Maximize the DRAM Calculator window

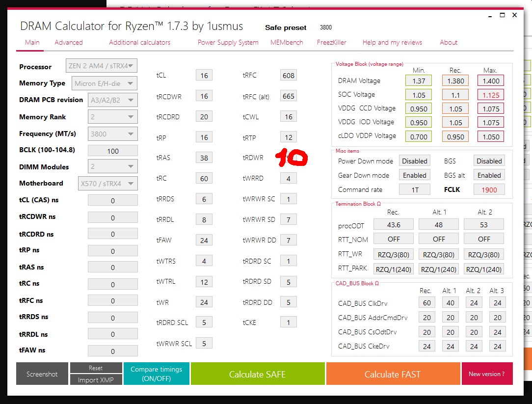pos(502,15)
